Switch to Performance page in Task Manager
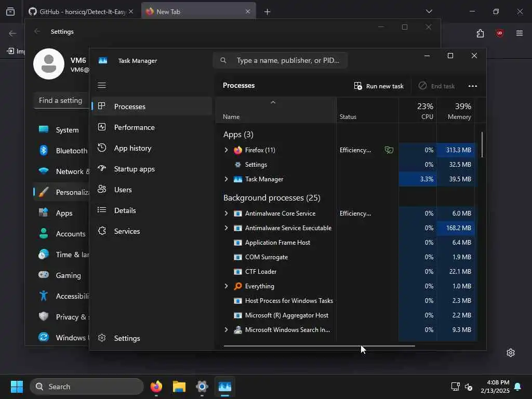Screen dimensions: 532x399 152,127
